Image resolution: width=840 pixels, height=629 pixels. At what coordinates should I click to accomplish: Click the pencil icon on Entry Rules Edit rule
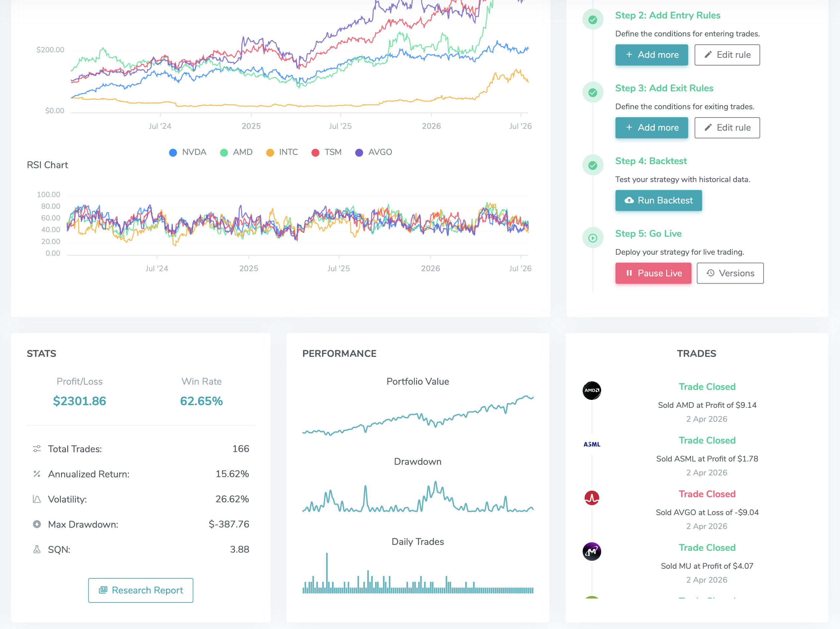[708, 55]
